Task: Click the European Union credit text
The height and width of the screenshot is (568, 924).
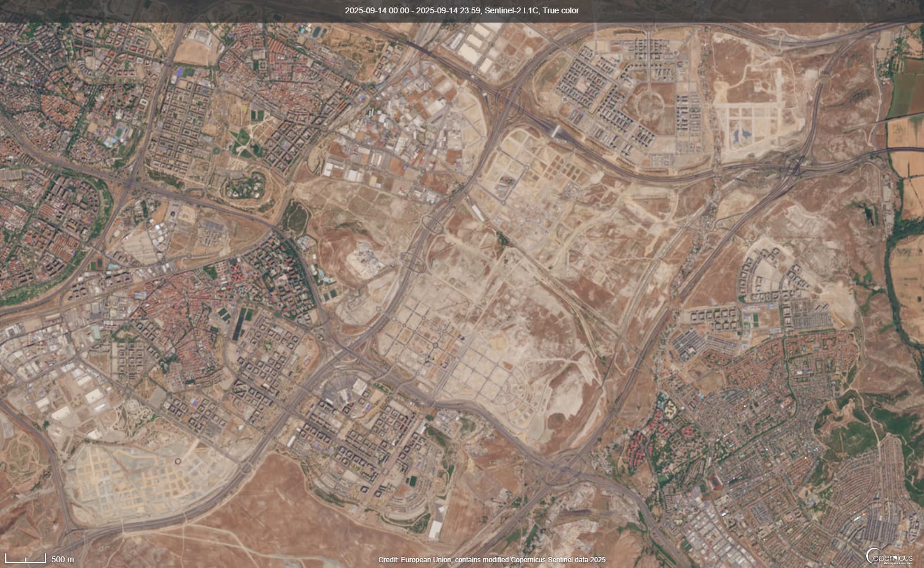Action: point(491,559)
